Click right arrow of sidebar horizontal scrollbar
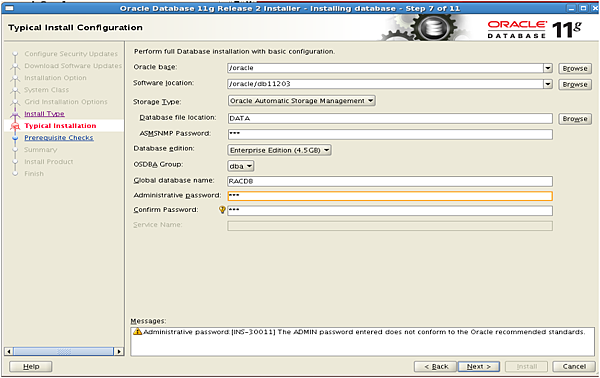The image size is (600, 378). [x=119, y=351]
